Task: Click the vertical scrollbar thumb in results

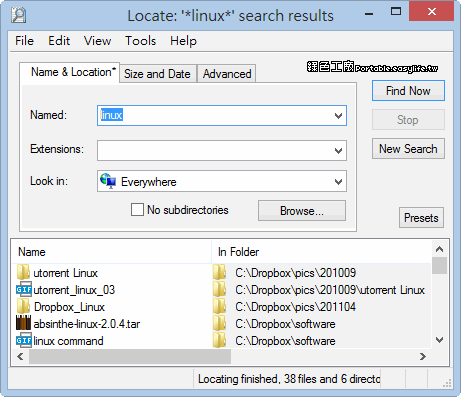Action: coord(439,265)
